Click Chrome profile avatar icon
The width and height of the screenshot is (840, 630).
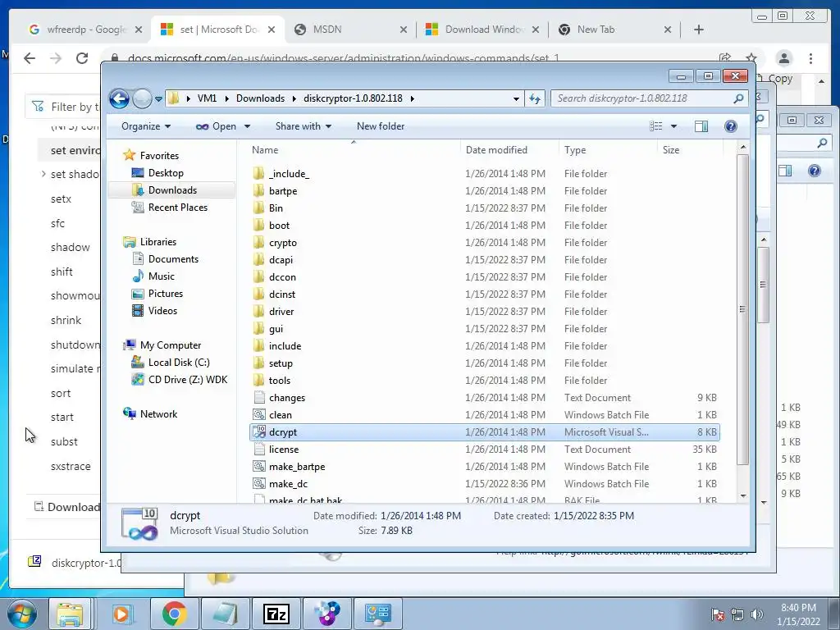coord(783,58)
